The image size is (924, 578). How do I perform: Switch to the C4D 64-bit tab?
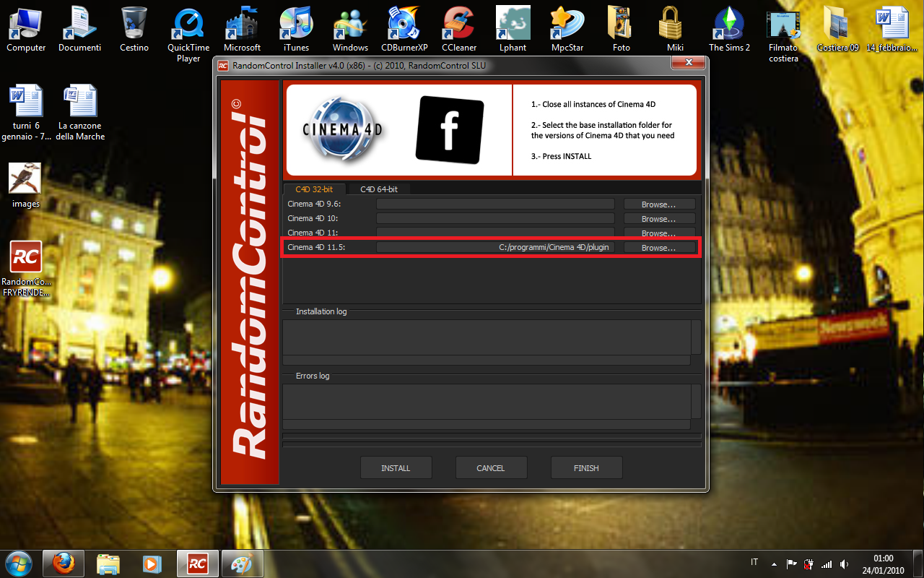[x=378, y=189]
